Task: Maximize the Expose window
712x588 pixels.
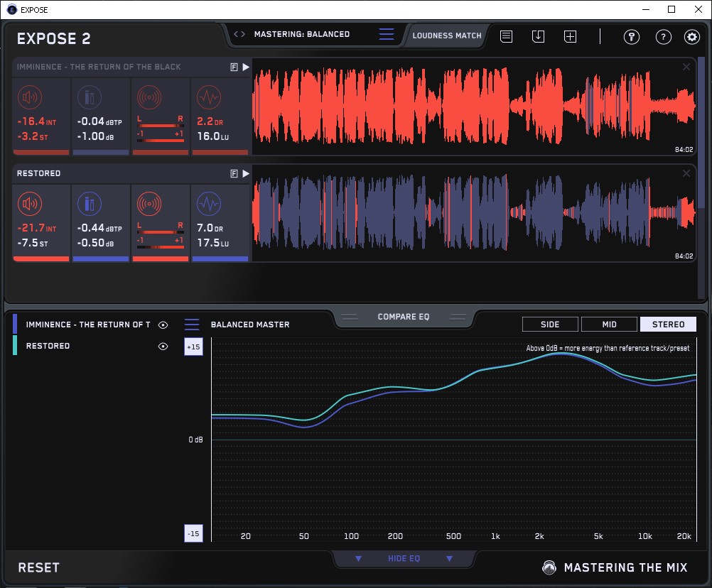Action: coord(671,9)
